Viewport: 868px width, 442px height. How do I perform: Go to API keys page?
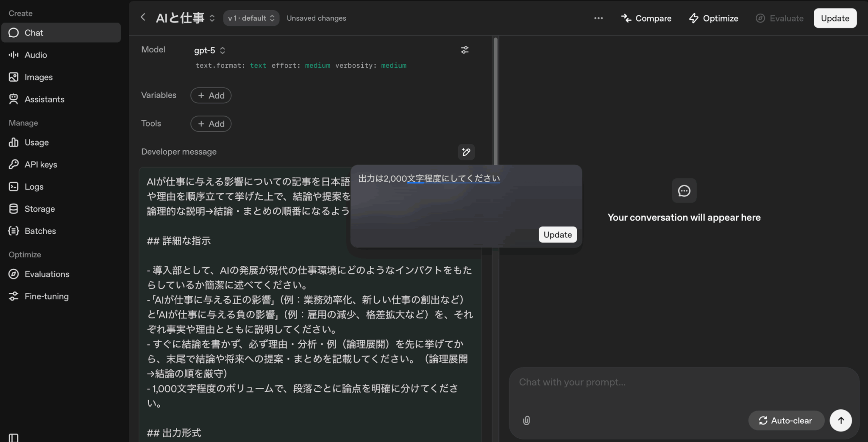(41, 165)
